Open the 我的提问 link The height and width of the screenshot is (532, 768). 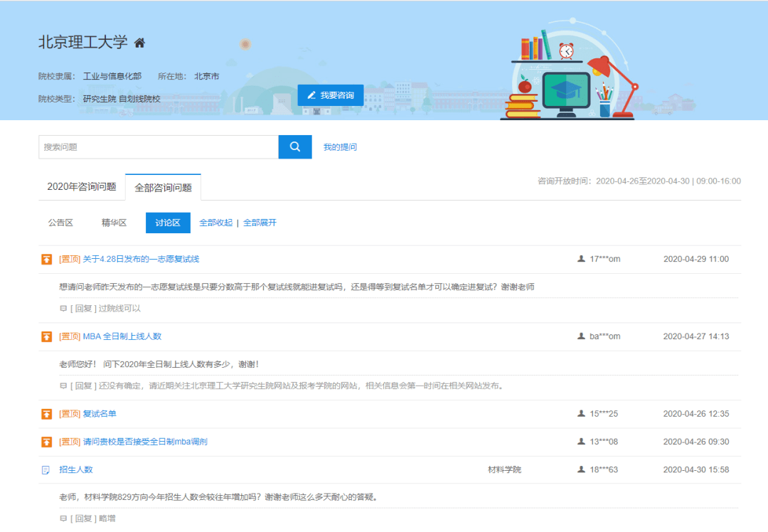340,147
